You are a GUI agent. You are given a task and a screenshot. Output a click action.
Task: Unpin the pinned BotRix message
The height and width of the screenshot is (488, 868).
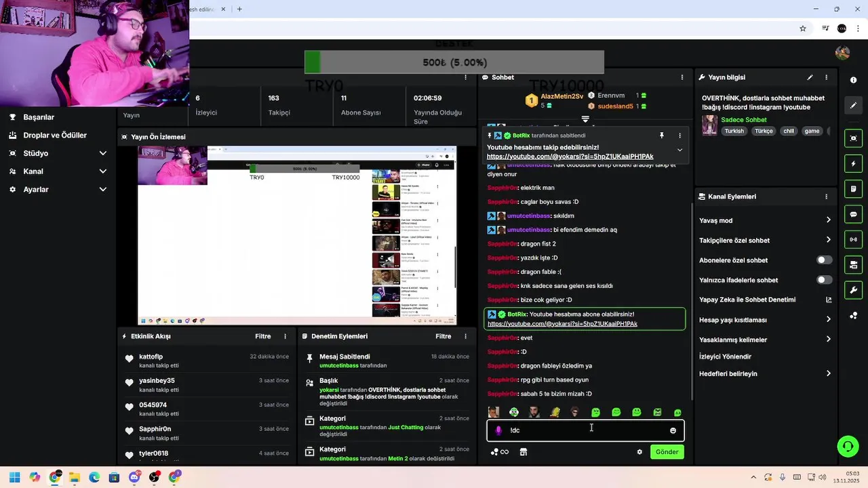click(x=662, y=136)
